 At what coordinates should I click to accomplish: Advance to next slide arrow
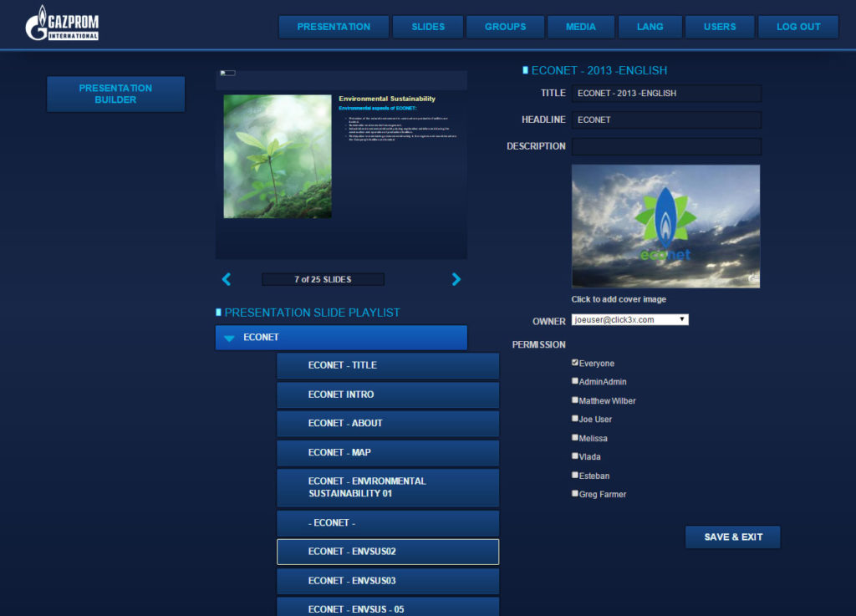[x=456, y=279]
